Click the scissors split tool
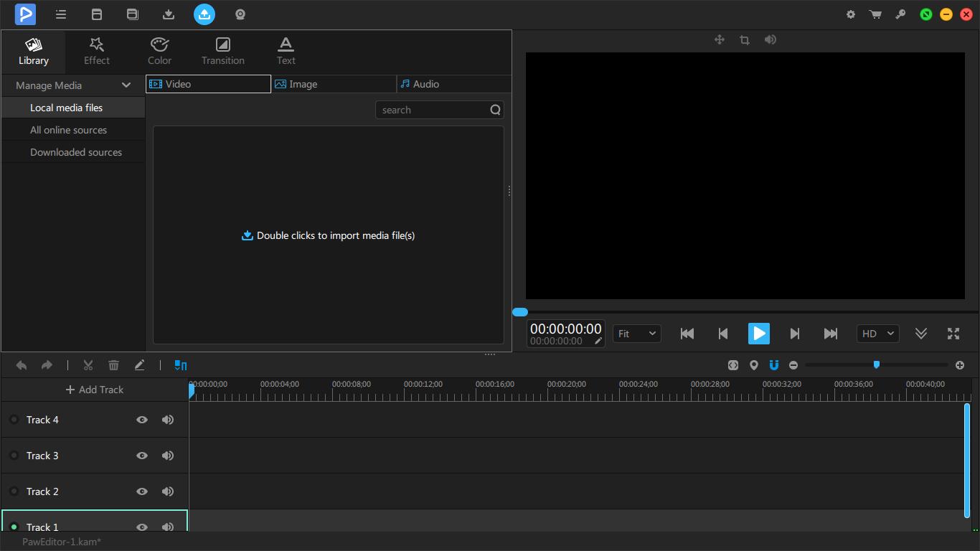Screen dimensions: 980x551 [x=88, y=365]
